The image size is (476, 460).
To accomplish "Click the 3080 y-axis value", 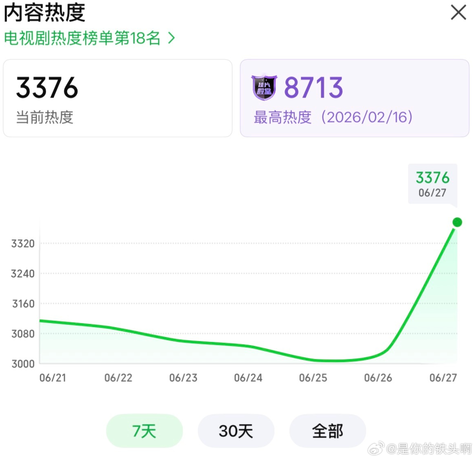I will (x=23, y=334).
